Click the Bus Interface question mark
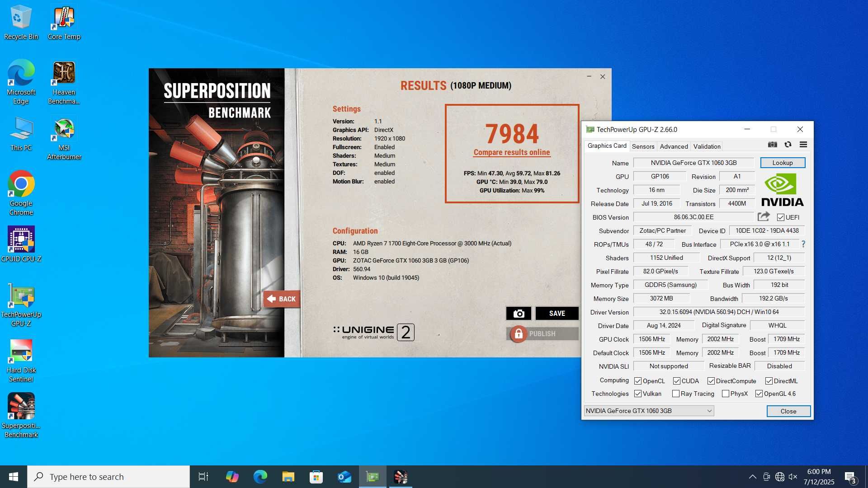 (803, 244)
